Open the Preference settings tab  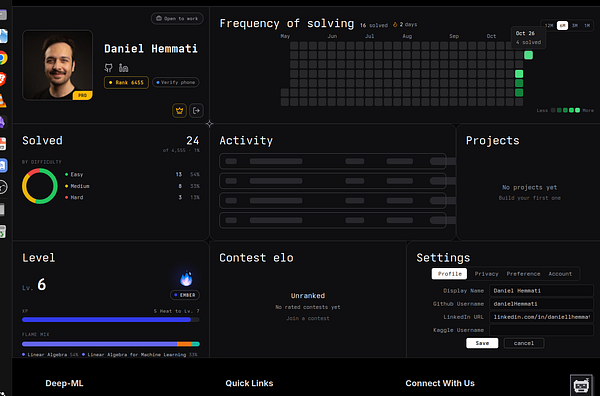pos(523,274)
